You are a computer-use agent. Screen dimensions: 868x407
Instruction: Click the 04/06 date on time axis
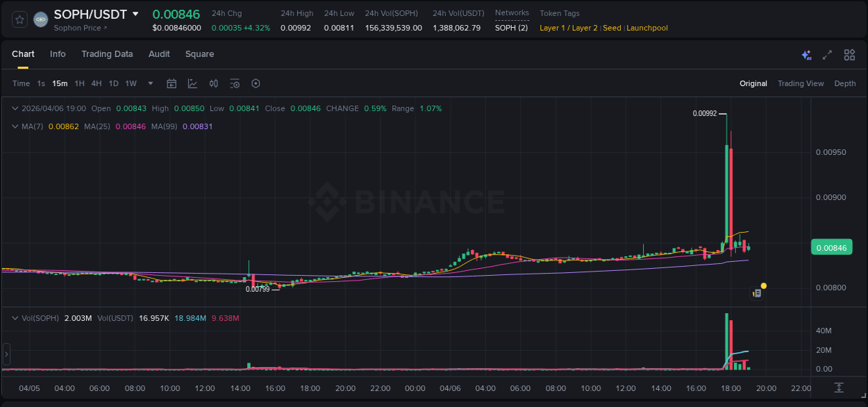coord(451,388)
